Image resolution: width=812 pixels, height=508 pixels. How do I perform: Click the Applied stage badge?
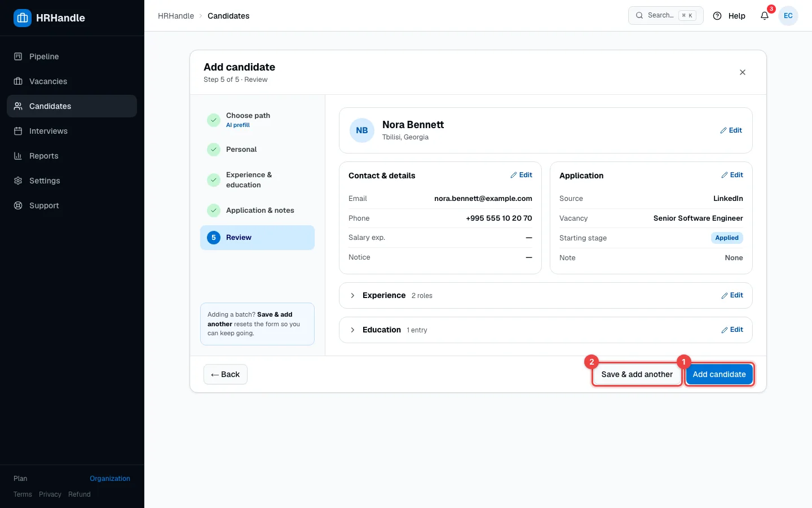point(727,238)
